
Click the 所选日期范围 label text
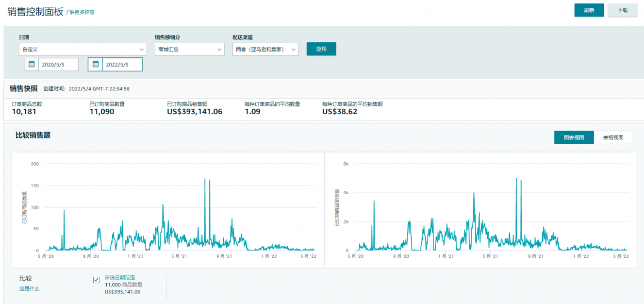119,277
